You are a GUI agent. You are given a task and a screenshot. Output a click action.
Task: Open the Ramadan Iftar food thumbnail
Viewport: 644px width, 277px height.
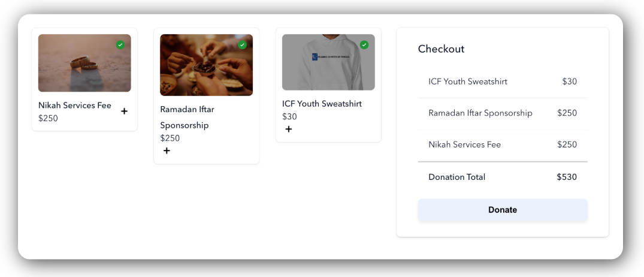click(x=206, y=65)
